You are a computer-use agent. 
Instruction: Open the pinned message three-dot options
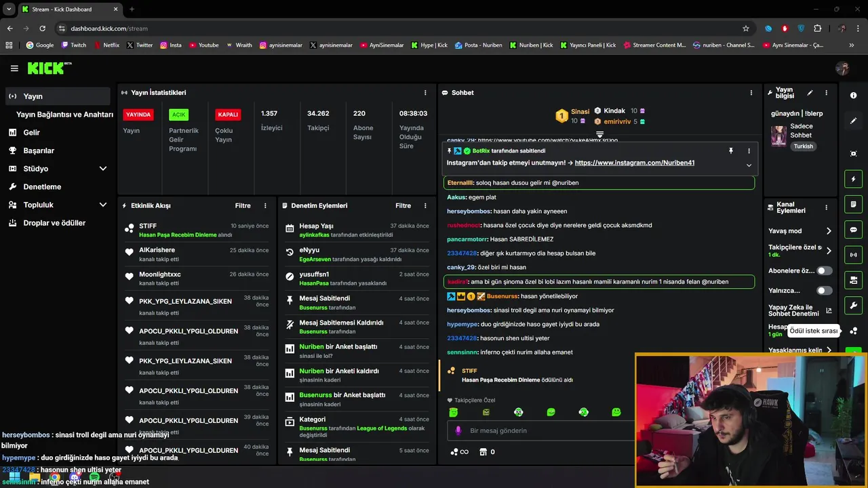pyautogui.click(x=749, y=151)
